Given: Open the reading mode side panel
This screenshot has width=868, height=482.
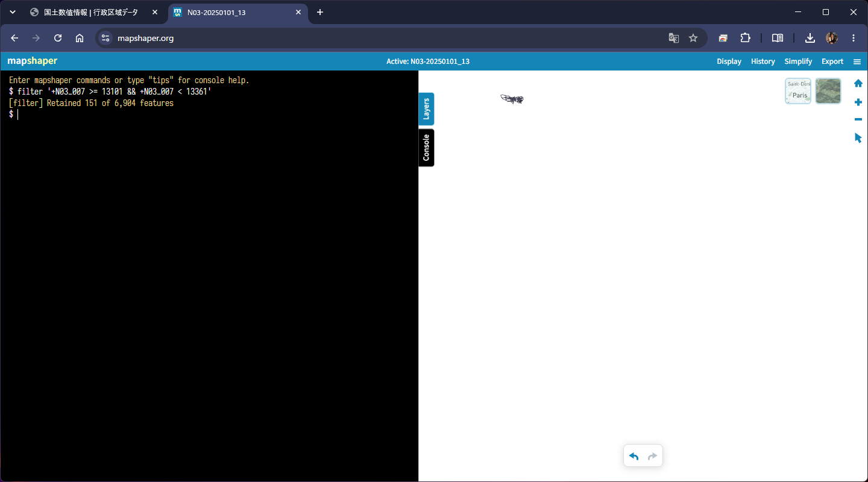Looking at the screenshot, I should 778,38.
